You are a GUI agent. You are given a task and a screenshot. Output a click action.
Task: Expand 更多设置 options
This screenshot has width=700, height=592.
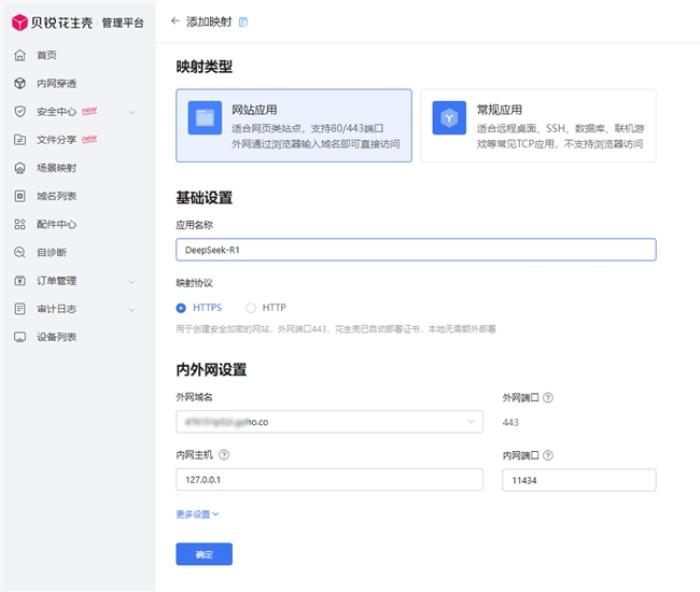[x=197, y=514]
